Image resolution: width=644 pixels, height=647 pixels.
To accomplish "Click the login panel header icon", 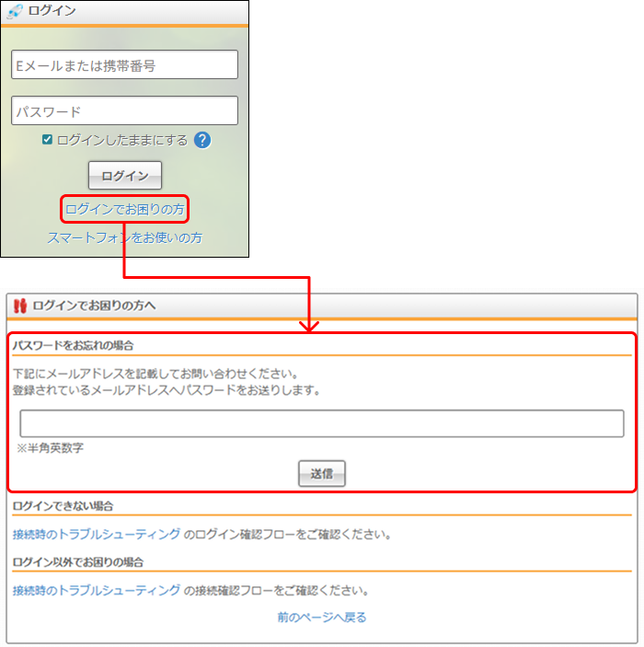I will click(x=15, y=11).
